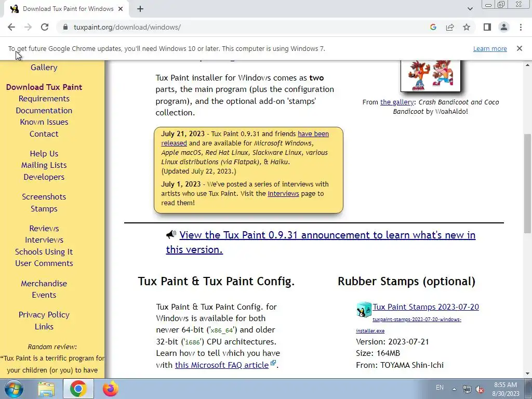Image resolution: width=532 pixels, height=399 pixels.
Task: Go to Mailing Lists
Action: [x=44, y=165]
